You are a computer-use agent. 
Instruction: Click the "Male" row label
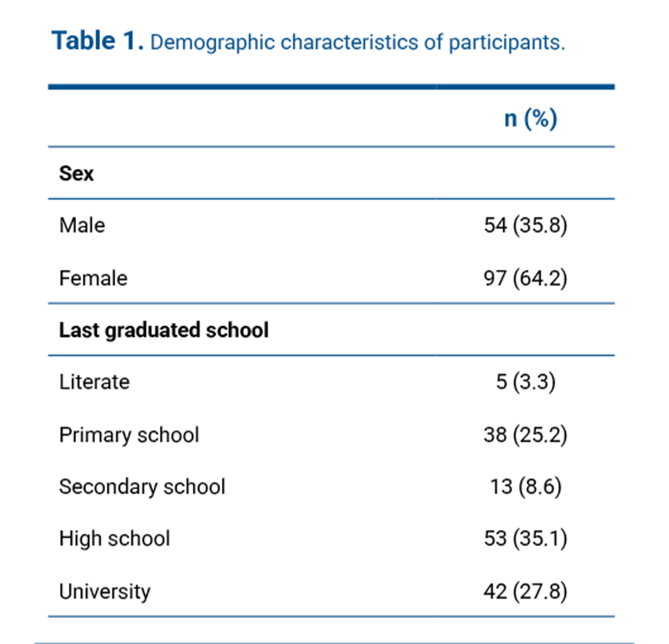click(x=82, y=225)
